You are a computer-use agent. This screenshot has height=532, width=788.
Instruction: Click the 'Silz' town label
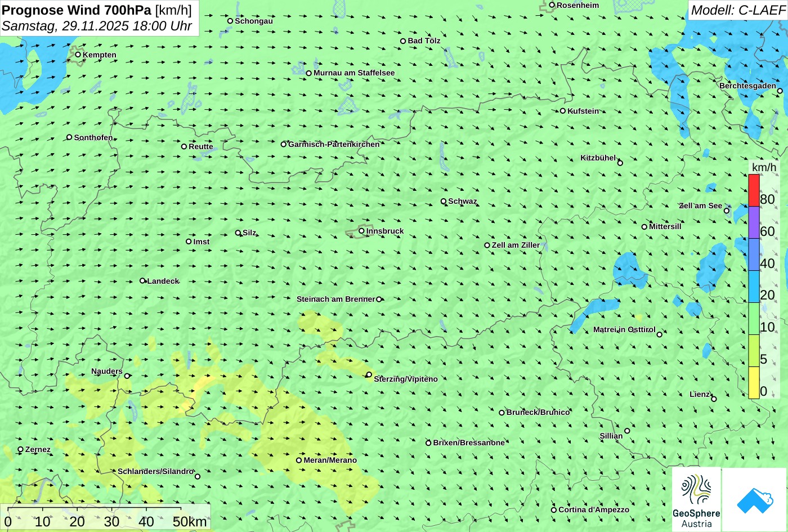(249, 233)
